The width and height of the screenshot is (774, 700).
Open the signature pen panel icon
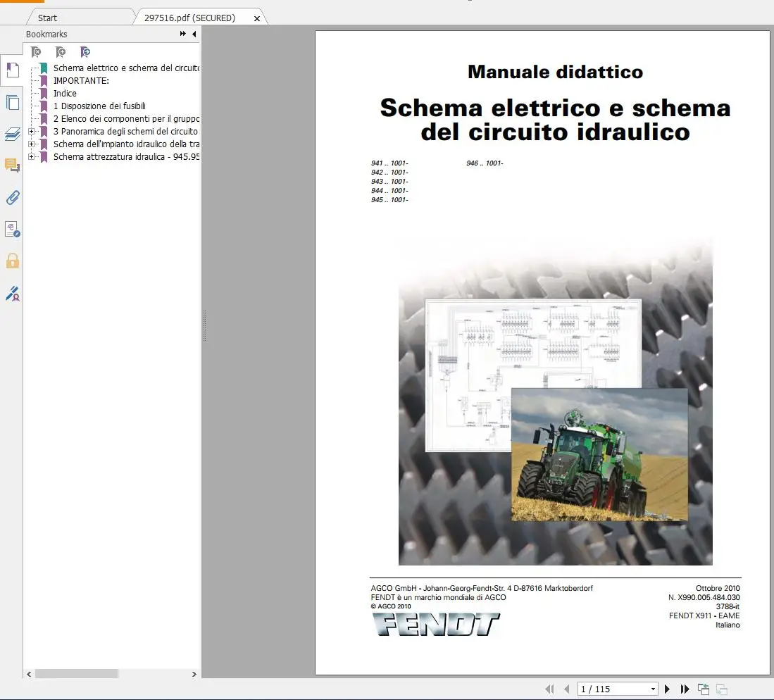(x=13, y=293)
